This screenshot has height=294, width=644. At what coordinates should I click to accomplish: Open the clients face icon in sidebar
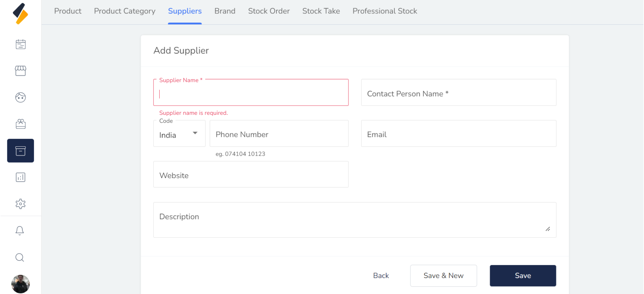[x=21, y=98]
